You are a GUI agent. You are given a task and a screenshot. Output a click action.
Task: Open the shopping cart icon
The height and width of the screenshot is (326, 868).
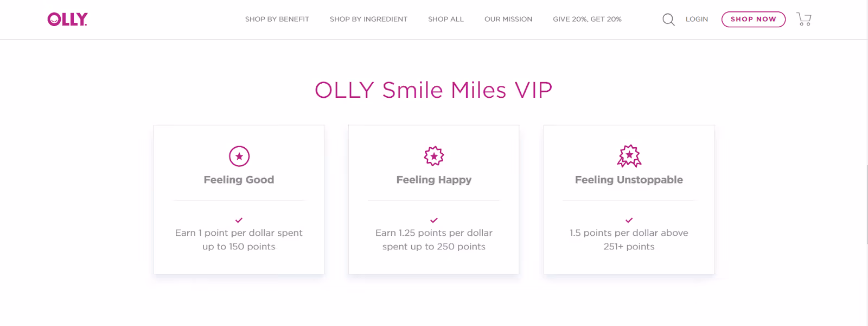[x=803, y=19]
